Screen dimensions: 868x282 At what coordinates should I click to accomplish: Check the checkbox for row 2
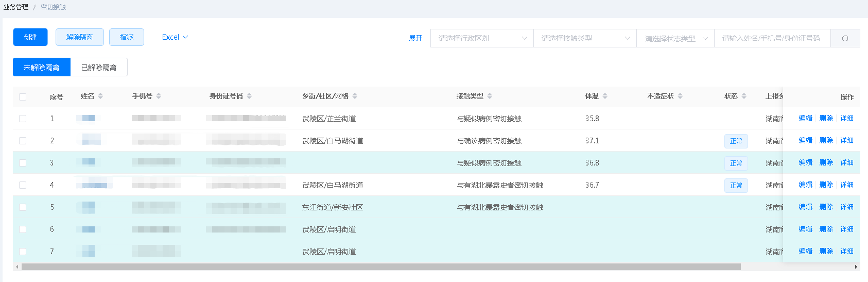click(x=23, y=141)
